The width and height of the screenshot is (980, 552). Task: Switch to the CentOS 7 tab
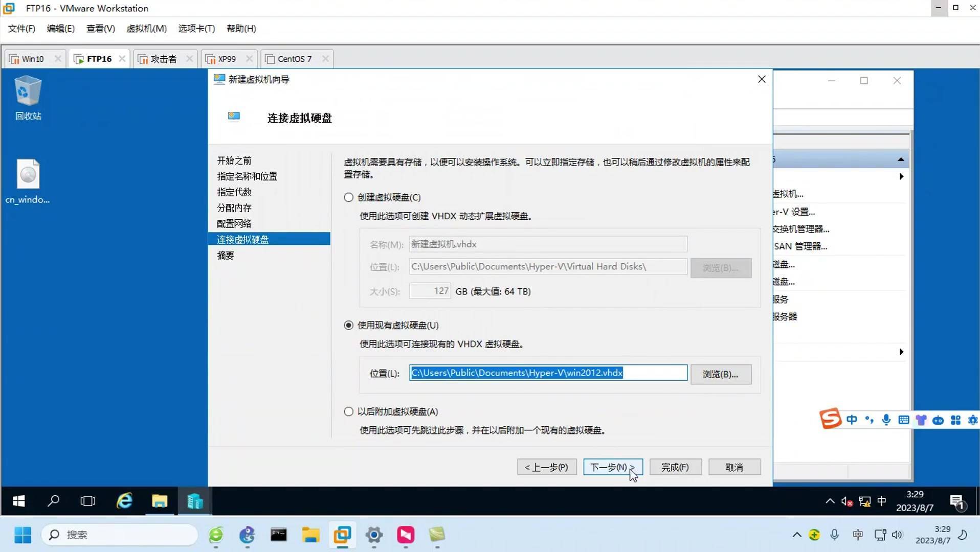(293, 58)
